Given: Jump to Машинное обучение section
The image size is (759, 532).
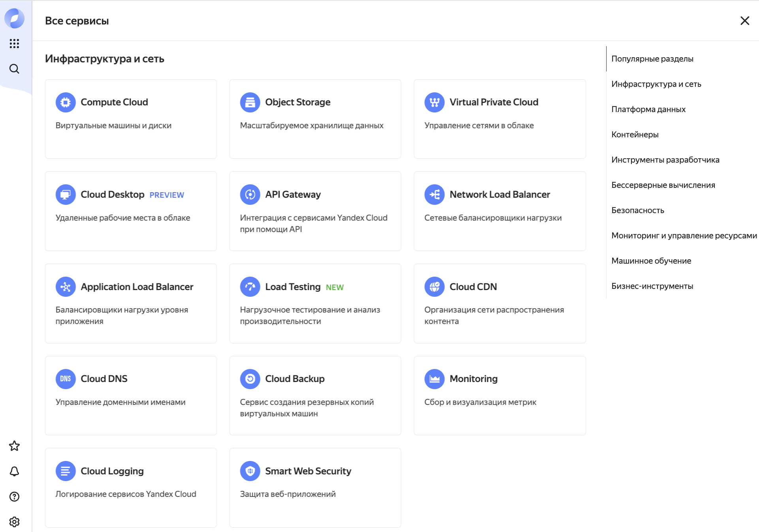Looking at the screenshot, I should click(651, 261).
